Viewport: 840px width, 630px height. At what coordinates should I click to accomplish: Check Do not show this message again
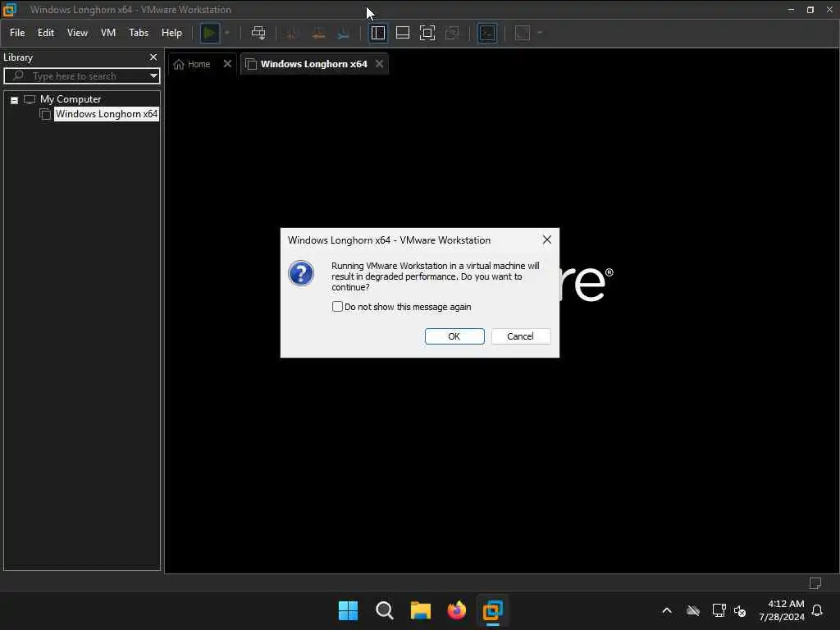(337, 307)
